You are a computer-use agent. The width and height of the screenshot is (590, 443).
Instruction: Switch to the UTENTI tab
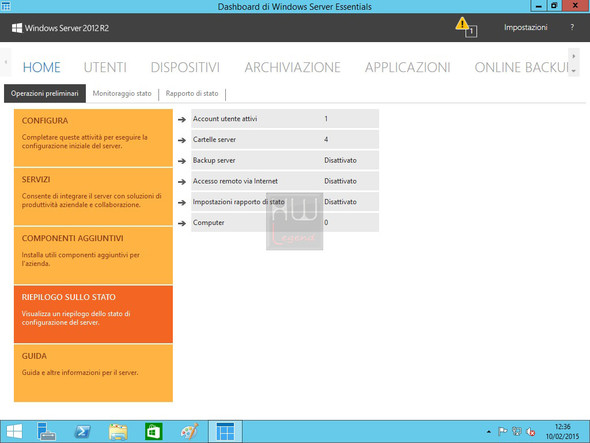105,67
